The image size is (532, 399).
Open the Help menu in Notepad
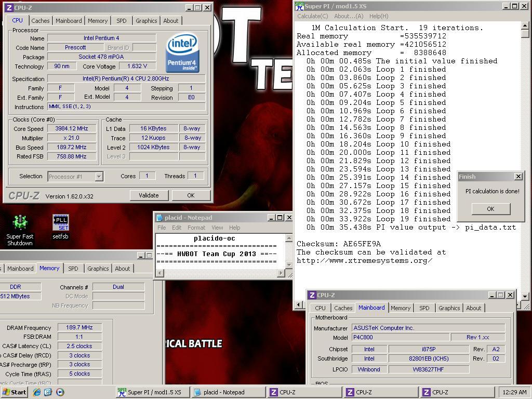[234, 228]
